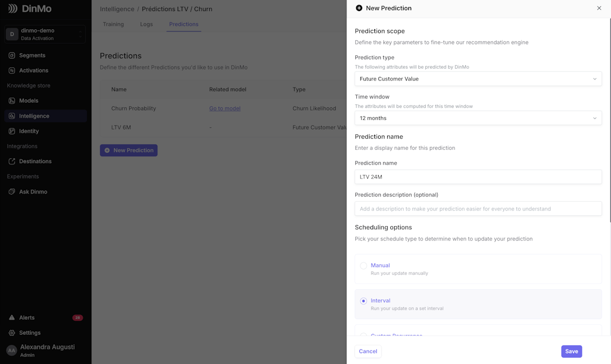Switch to the Training tab

113,24
